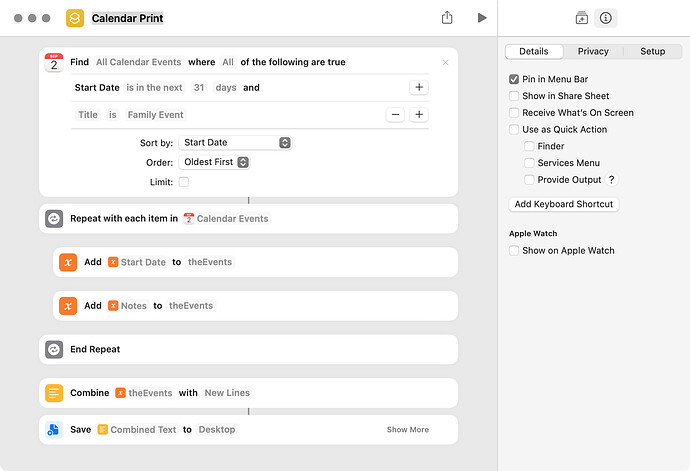The image size is (690, 471).
Task: Open the Order Oldest First dropdown
Action: coord(214,162)
